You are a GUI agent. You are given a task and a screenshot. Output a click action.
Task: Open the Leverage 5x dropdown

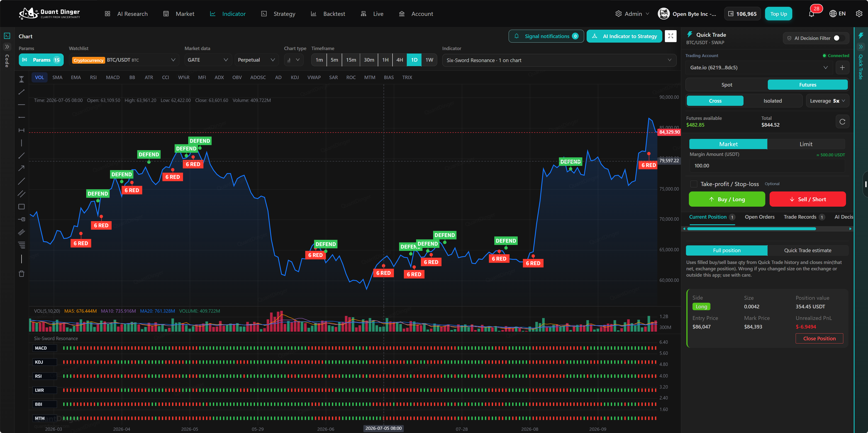coord(827,101)
